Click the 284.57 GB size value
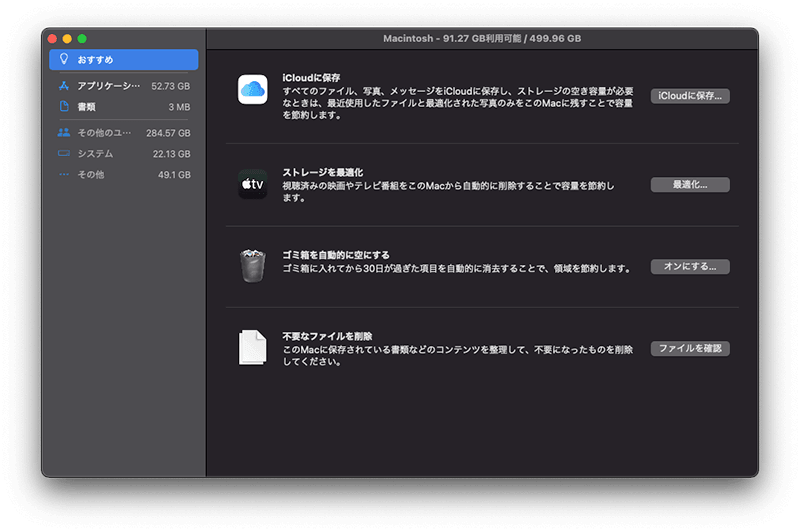800x532 pixels. [x=168, y=133]
